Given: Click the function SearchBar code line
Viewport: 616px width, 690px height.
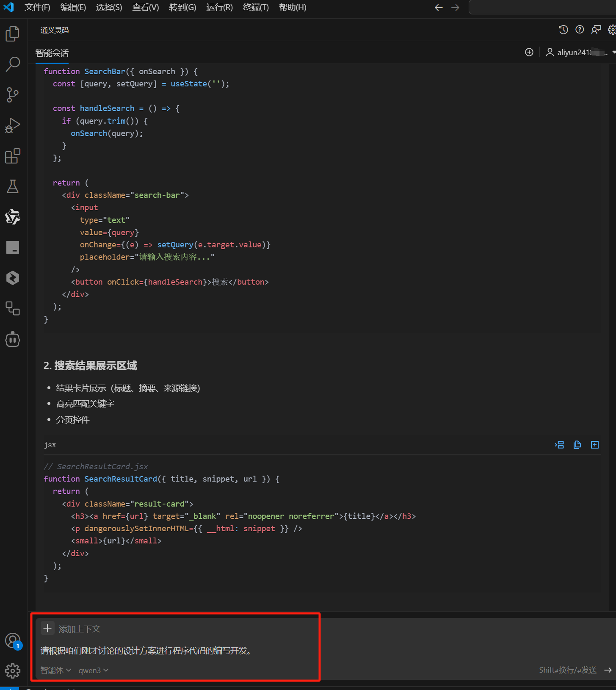Looking at the screenshot, I should click(x=121, y=72).
